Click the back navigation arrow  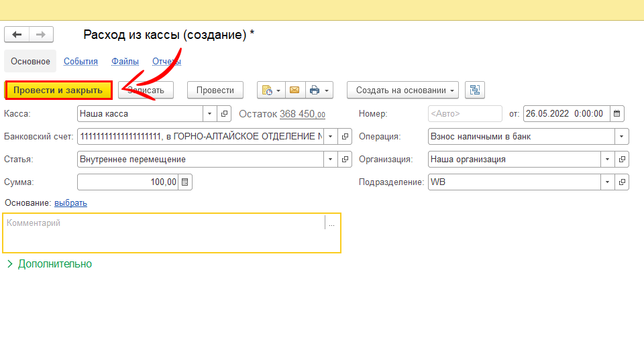(17, 35)
